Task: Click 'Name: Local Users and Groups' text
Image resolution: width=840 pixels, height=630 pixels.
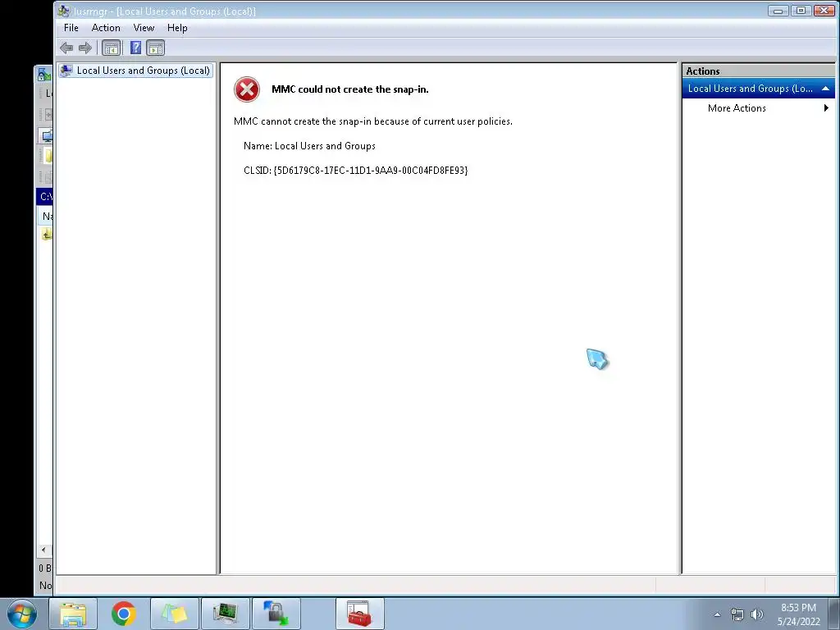Action: coord(309,146)
